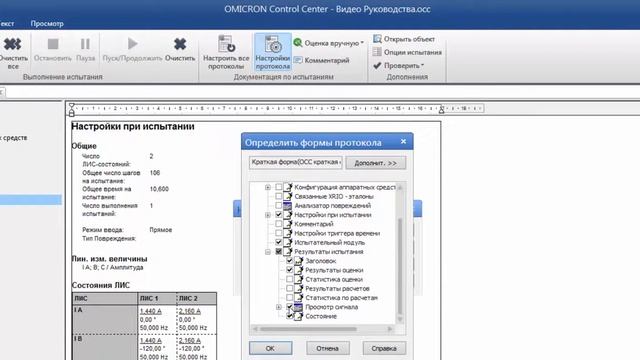Enable Комментарий checkbox in tree
This screenshot has width=640, height=360.
(279, 224)
